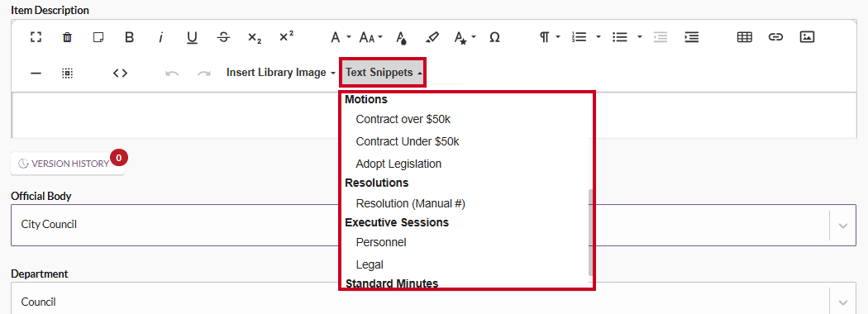The height and width of the screenshot is (314, 868).
Task: Choose background highlight brush icon
Action: point(432,37)
